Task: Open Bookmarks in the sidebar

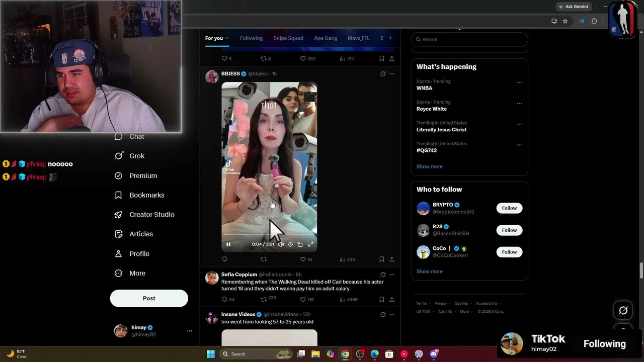Action: point(139,195)
